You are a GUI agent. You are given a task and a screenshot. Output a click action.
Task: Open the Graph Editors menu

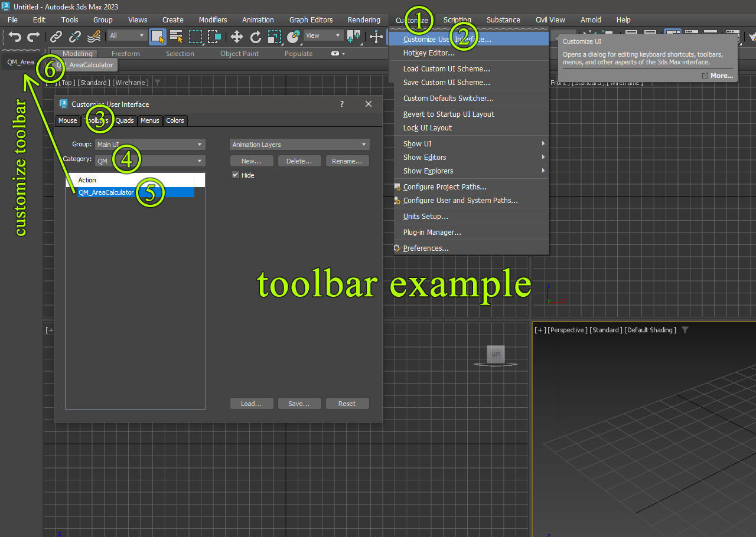(311, 20)
